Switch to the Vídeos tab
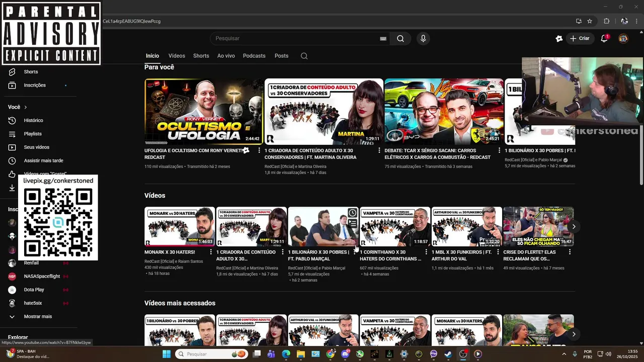644x362 pixels. [177, 56]
